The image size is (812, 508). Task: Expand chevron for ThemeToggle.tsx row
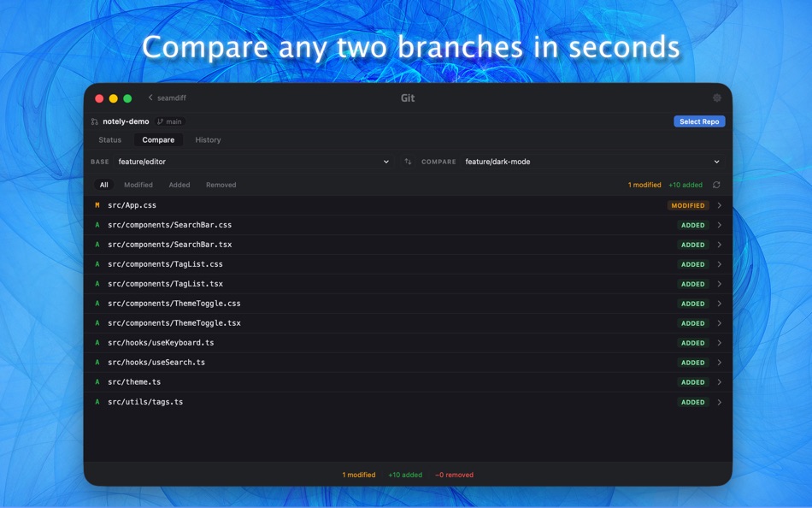(720, 323)
